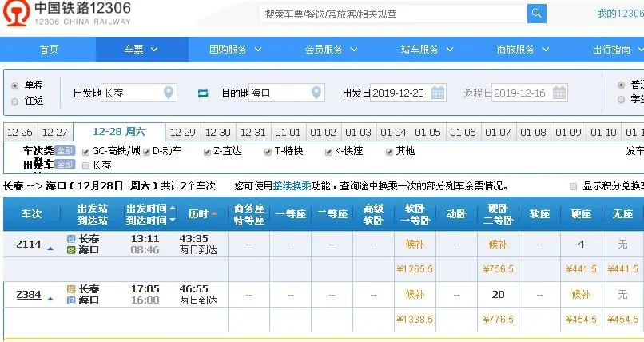Go to the 首页 home menu
The image size is (644, 342).
point(49,50)
